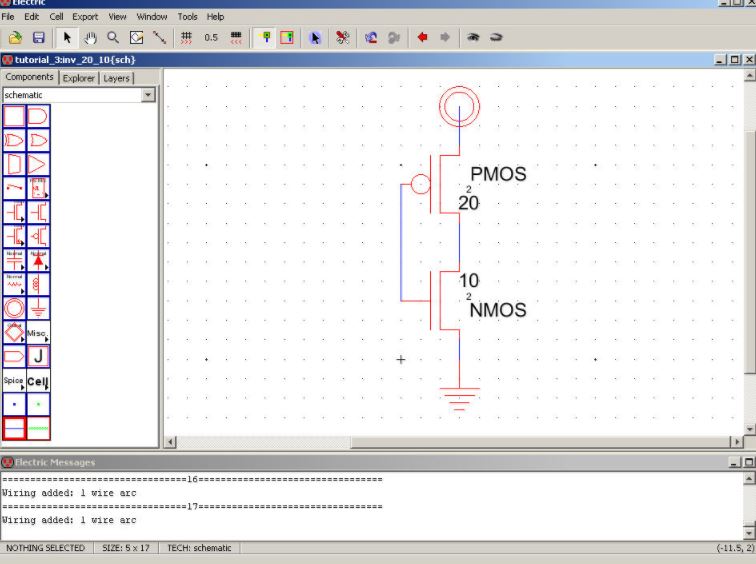Open the schematic technology dropdown
756x564 pixels.
(x=149, y=95)
